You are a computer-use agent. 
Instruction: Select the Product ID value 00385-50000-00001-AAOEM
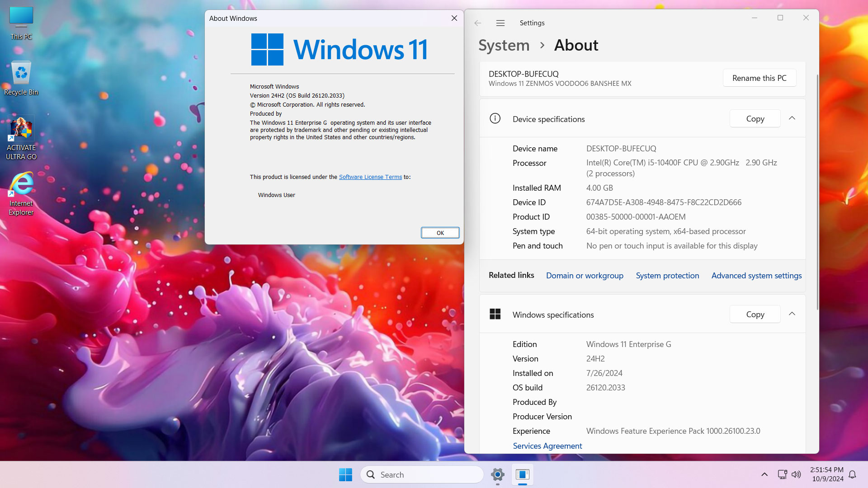636,217
